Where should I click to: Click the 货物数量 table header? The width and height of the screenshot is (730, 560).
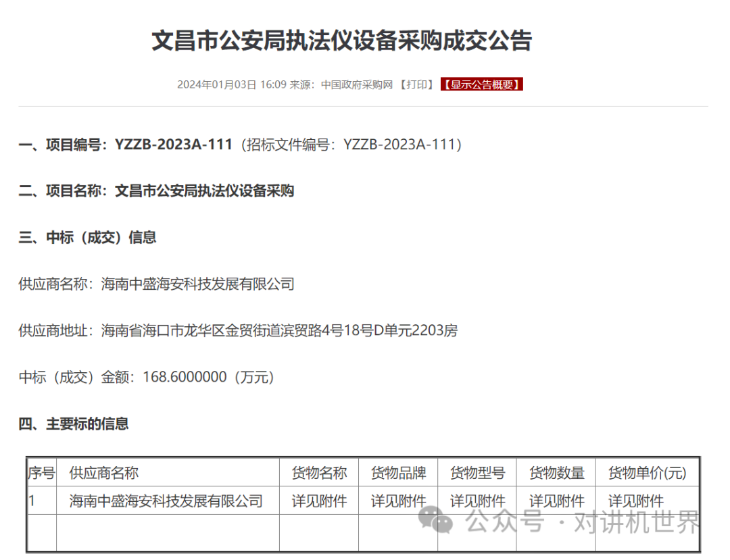(556, 473)
